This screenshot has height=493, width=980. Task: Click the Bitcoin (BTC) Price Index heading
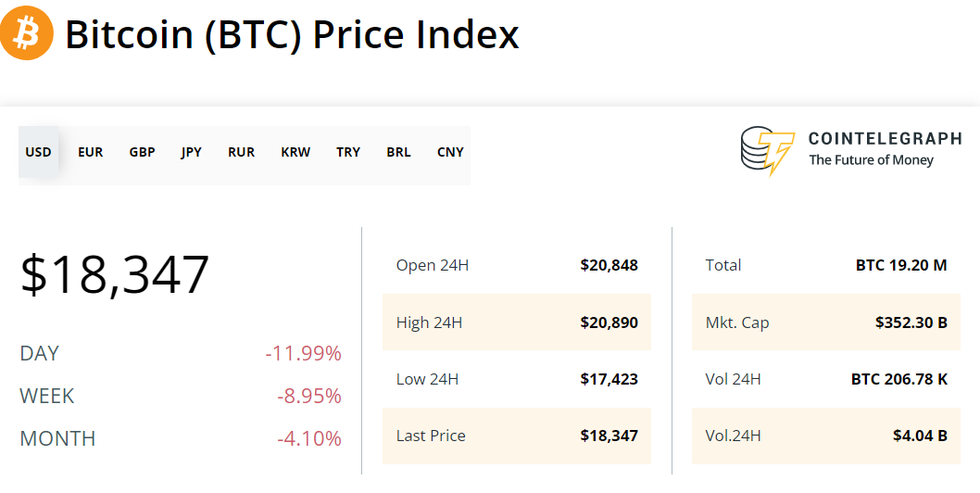pyautogui.click(x=292, y=35)
